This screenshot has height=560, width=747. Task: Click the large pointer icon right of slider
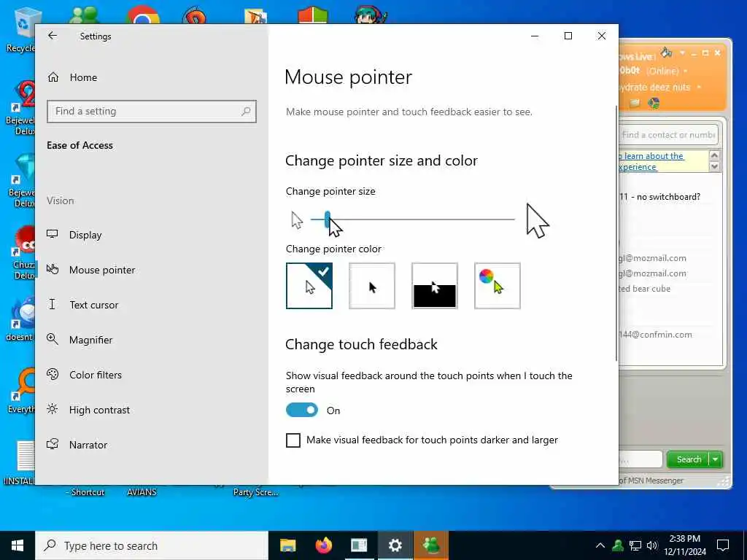[538, 220]
